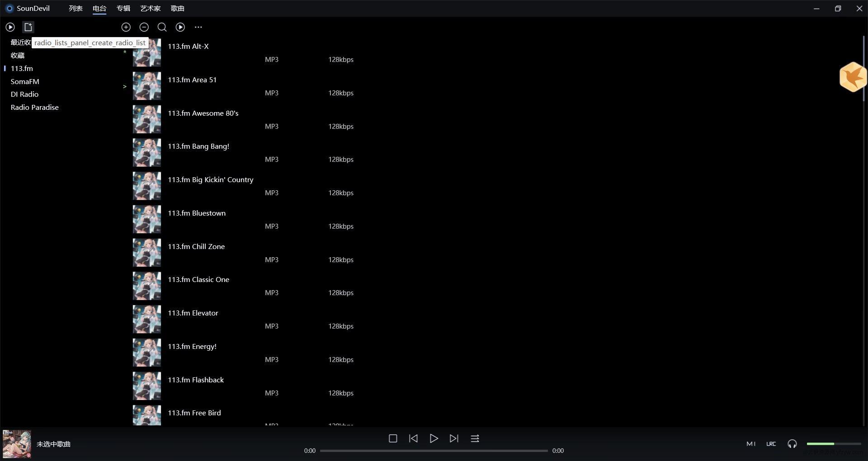The image size is (868, 461).
Task: Click the MP3 format of Elevator
Action: (272, 326)
